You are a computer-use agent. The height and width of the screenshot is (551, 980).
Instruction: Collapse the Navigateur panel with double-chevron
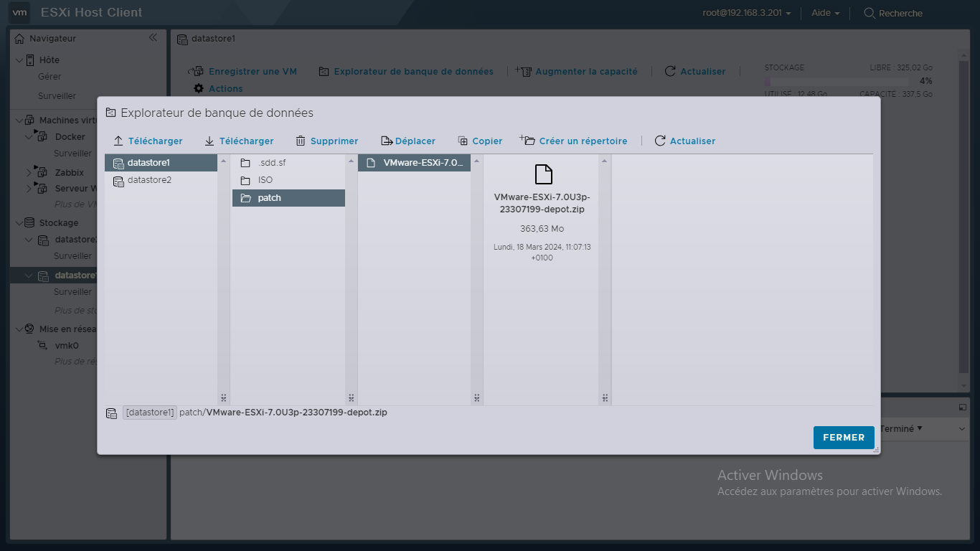pyautogui.click(x=153, y=37)
